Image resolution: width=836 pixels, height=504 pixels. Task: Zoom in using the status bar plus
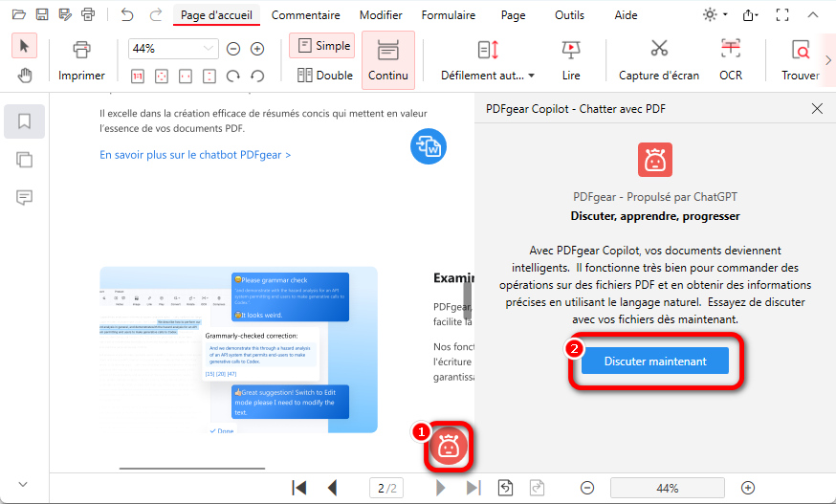(748, 488)
